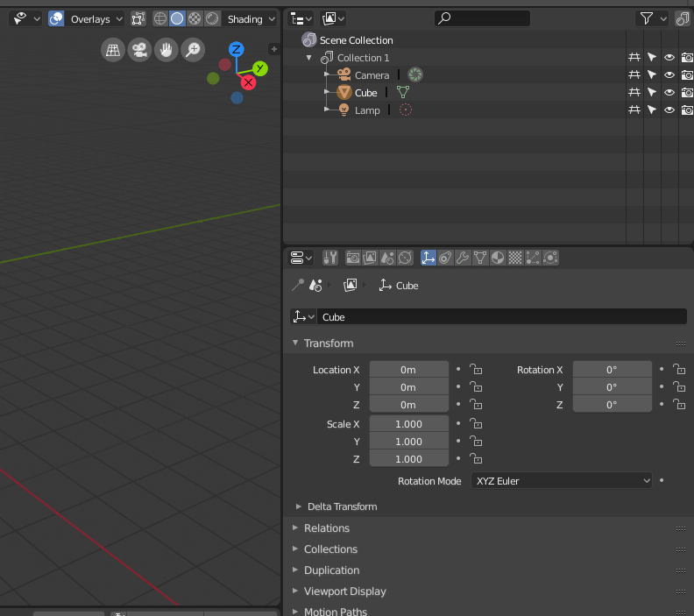Open the Texture properties tab
The image size is (694, 616).
click(515, 258)
